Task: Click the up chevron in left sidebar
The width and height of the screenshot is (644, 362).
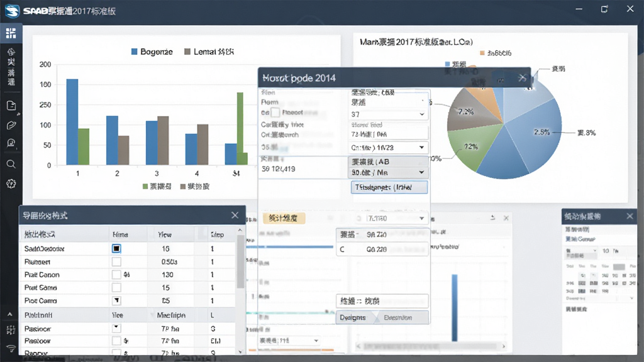Action: coord(10,314)
